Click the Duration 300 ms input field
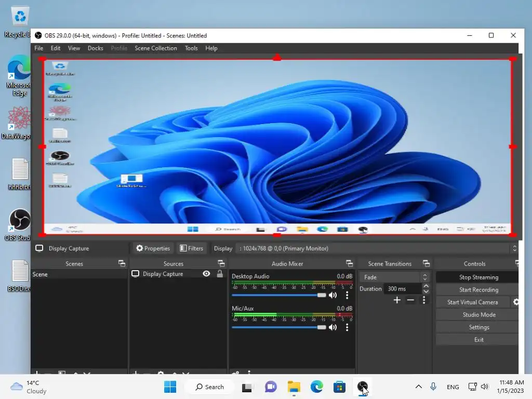The height and width of the screenshot is (399, 532). pos(403,289)
